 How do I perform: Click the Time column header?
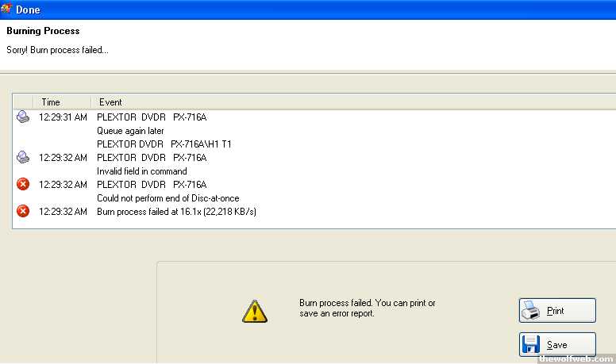click(62, 102)
